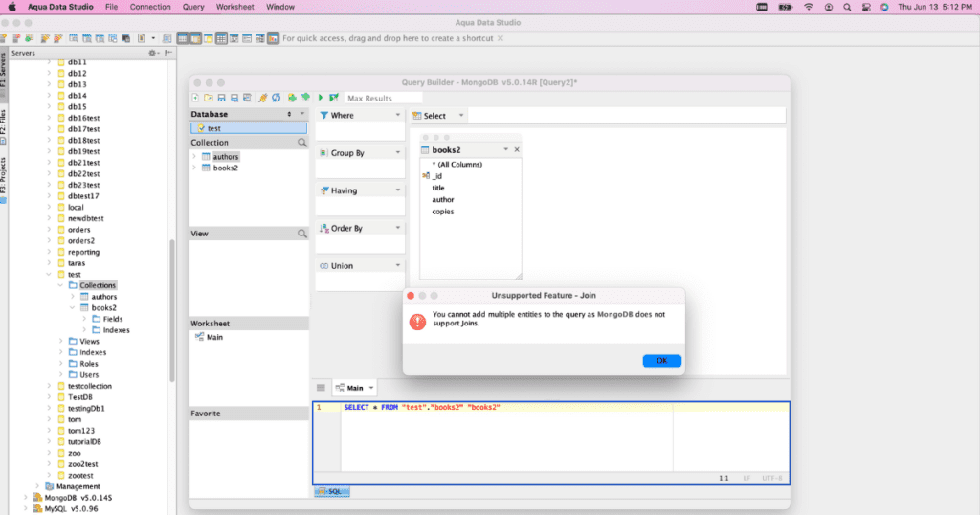The width and height of the screenshot is (980, 515).
Task: Expand the reporting database node
Action: click(49, 252)
